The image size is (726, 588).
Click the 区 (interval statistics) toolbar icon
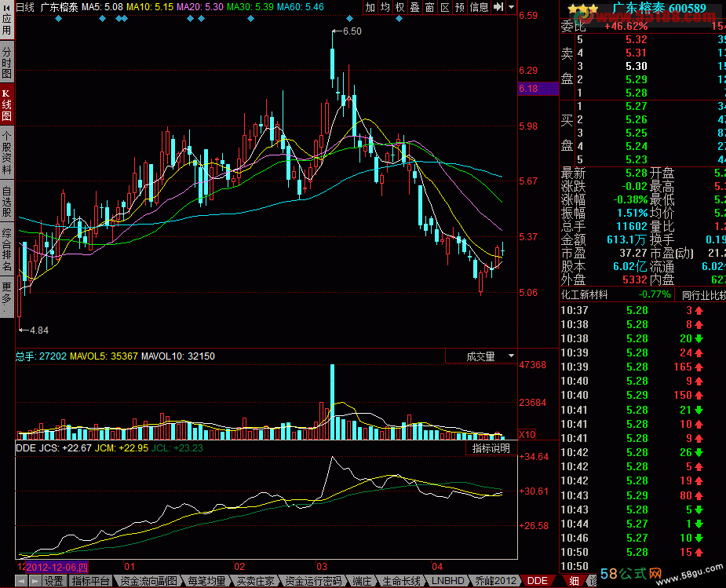[x=444, y=7]
